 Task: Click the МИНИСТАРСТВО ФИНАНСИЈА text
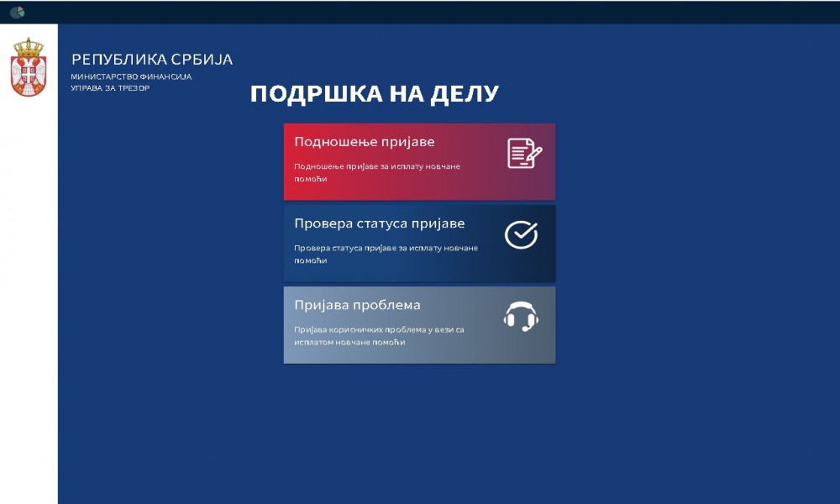(131, 76)
